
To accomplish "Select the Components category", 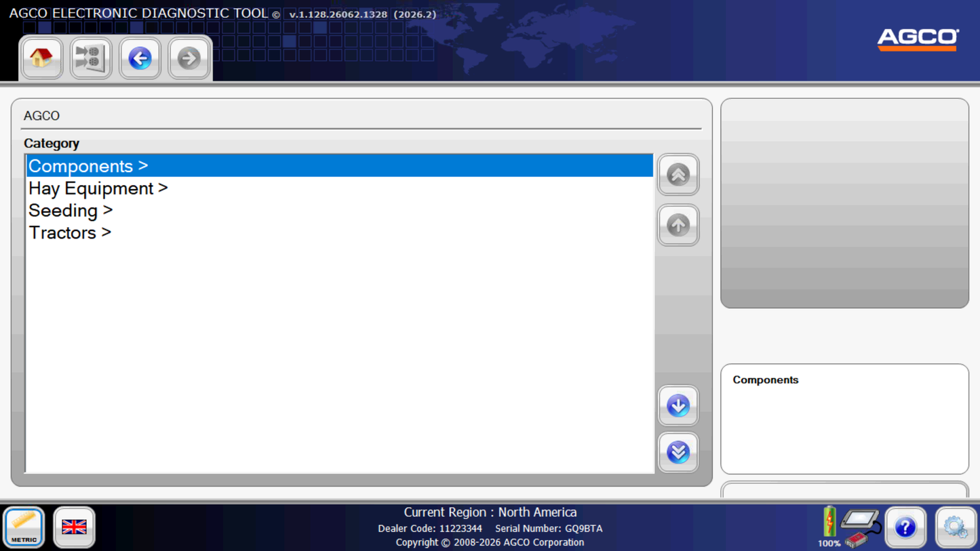I will click(339, 166).
